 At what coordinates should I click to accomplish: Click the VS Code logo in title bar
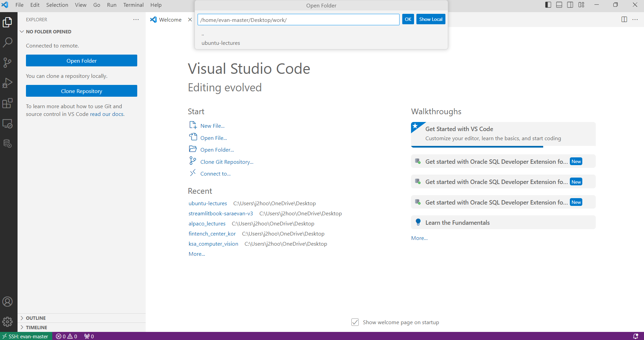[5, 5]
